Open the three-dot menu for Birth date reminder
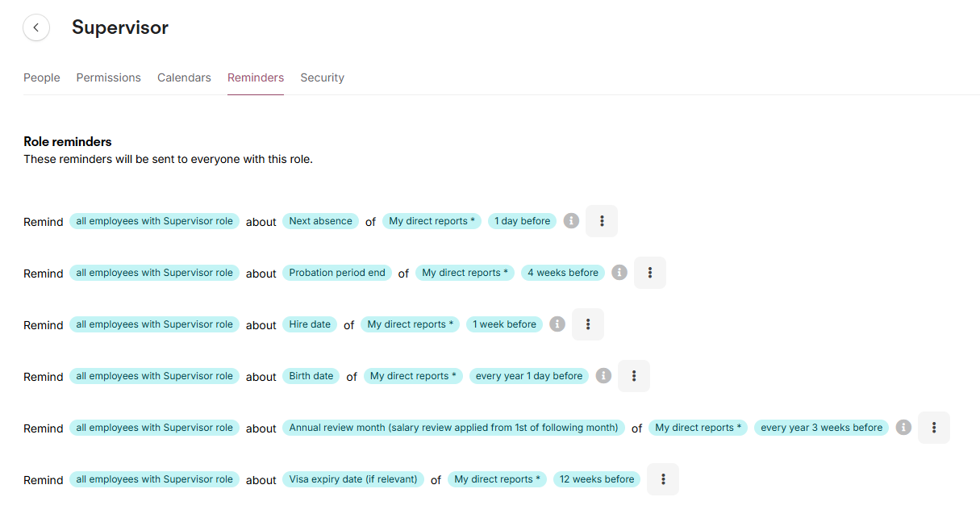 point(634,376)
